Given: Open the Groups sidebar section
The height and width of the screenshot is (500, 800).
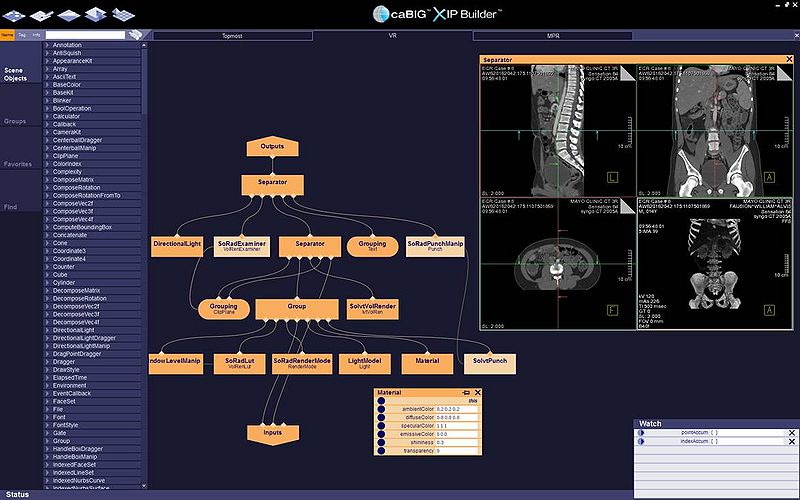Looking at the screenshot, I should click(16, 121).
